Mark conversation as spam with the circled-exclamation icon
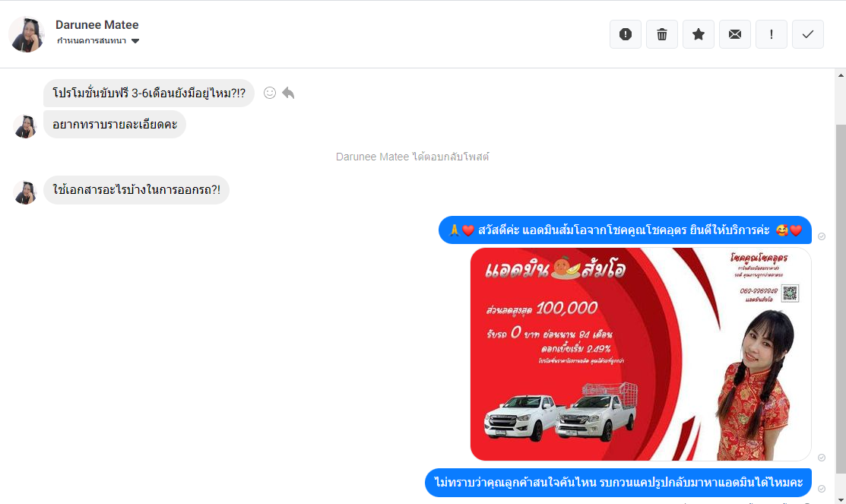This screenshot has height=504, width=846. pyautogui.click(x=626, y=34)
